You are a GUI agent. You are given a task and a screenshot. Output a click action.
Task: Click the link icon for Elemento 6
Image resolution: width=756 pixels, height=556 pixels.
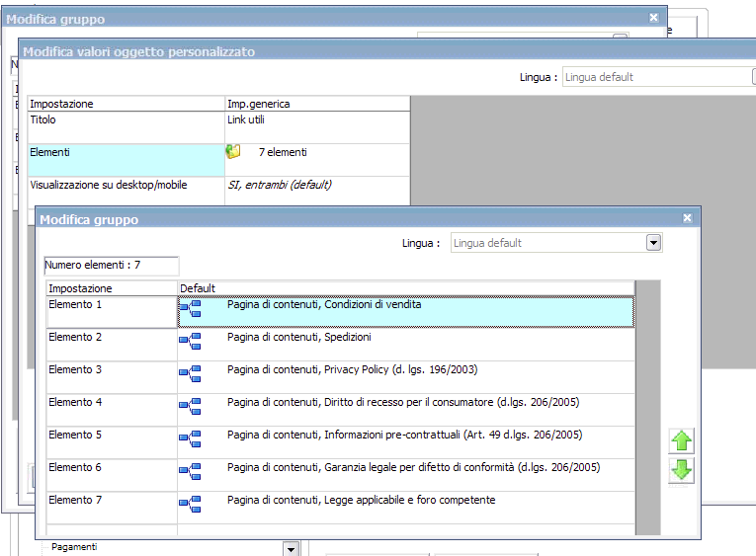point(190,472)
